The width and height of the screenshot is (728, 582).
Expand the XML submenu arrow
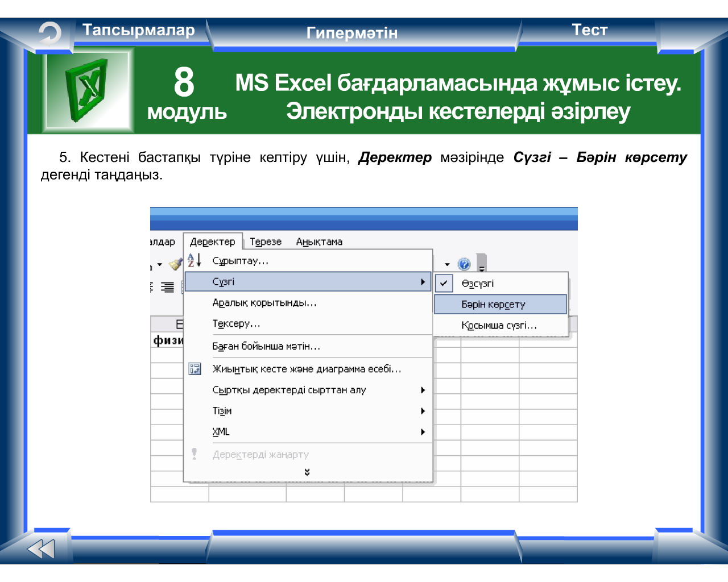tap(423, 432)
